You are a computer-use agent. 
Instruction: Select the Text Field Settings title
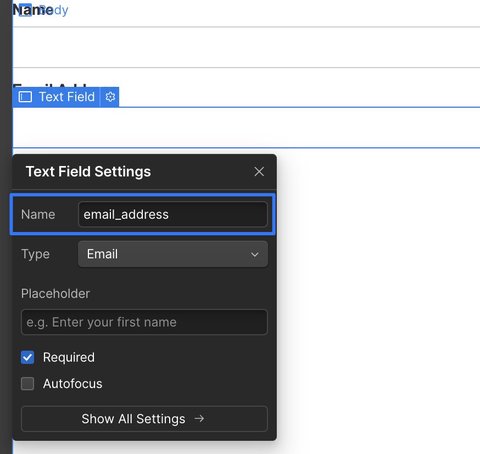click(x=88, y=172)
